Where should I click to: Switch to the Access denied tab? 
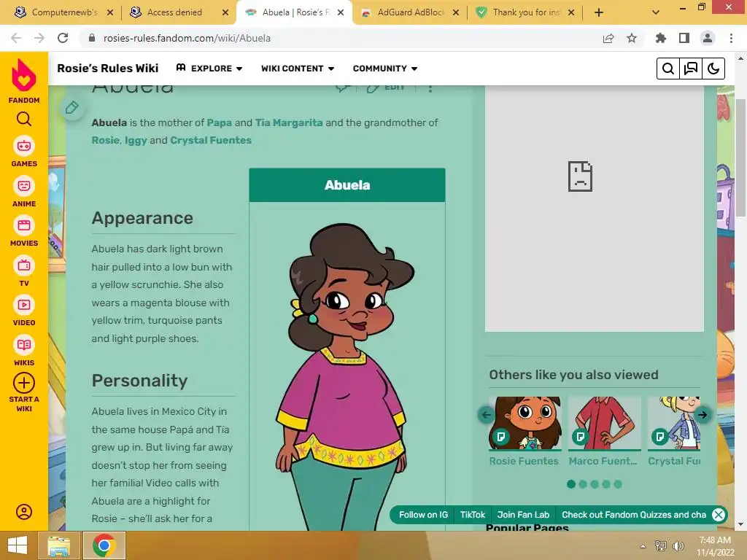pyautogui.click(x=174, y=12)
